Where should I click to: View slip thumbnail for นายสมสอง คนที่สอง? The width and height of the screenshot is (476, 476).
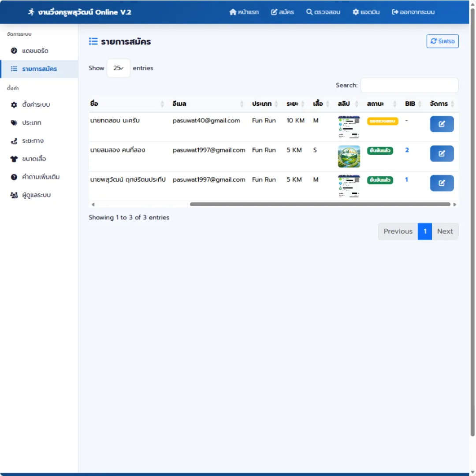pyautogui.click(x=349, y=156)
